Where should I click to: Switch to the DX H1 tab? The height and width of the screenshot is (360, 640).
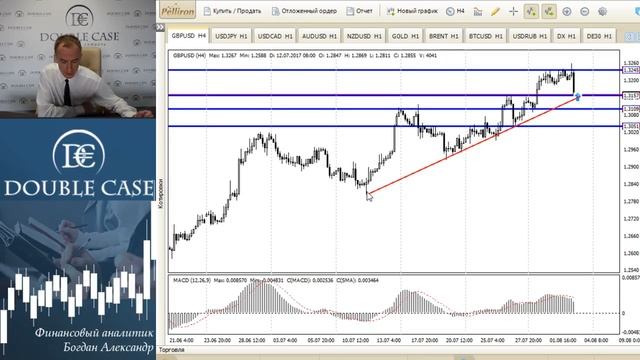[x=566, y=36]
